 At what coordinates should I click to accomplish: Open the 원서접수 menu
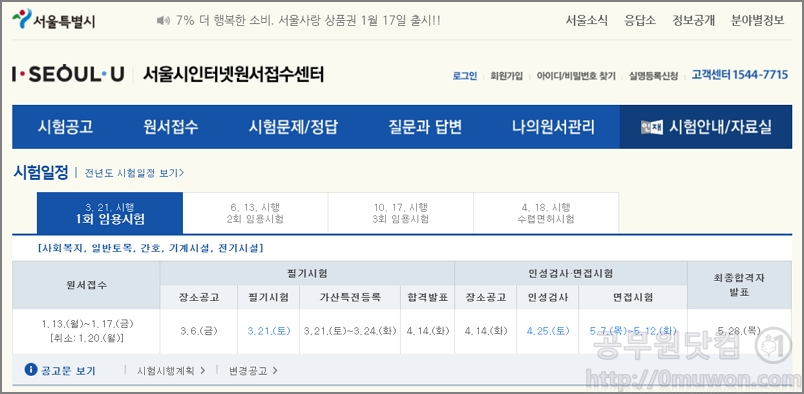171,127
